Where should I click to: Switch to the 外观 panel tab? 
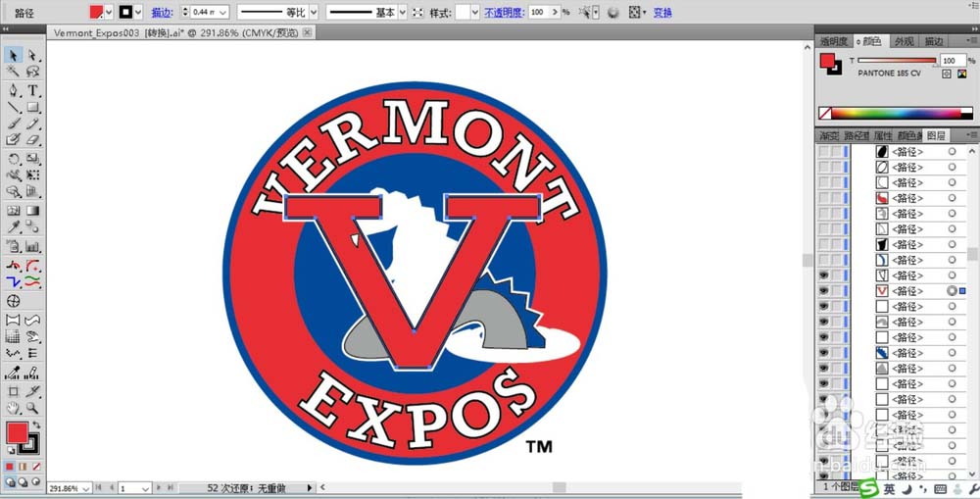pos(904,41)
